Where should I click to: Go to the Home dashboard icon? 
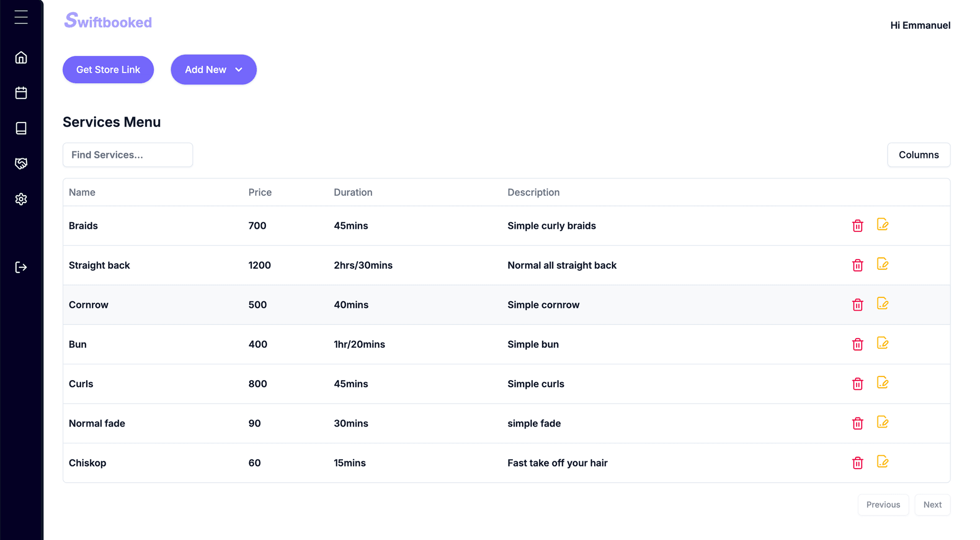(x=21, y=58)
